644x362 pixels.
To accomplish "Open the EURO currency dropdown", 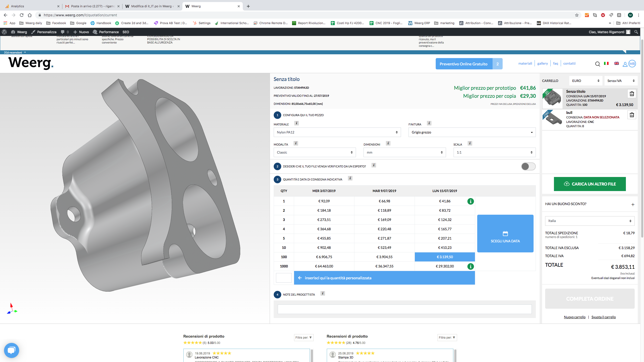I will tap(585, 81).
